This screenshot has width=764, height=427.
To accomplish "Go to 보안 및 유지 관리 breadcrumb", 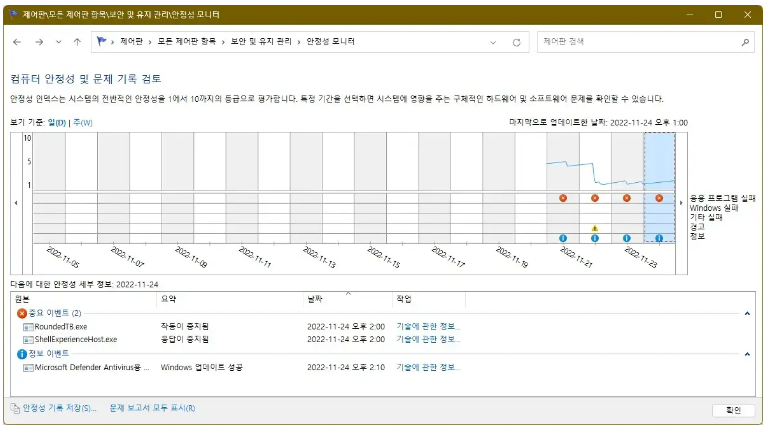I will coord(262,42).
